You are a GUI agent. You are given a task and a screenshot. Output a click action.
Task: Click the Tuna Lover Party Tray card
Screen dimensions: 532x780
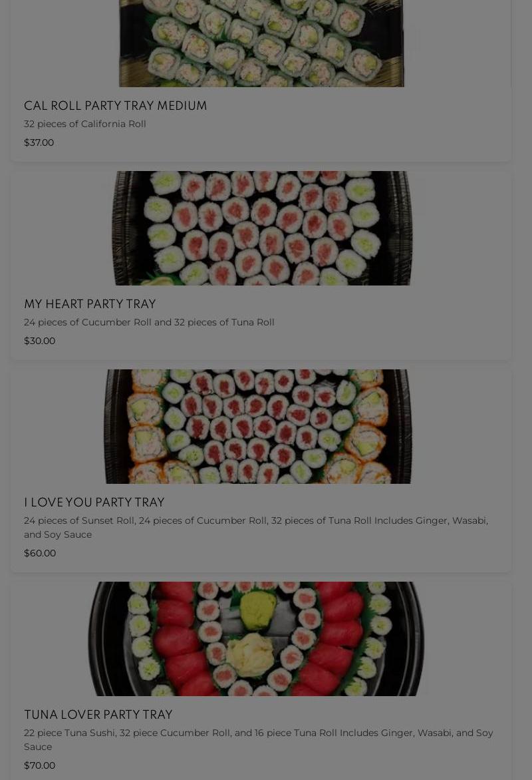tap(261, 681)
